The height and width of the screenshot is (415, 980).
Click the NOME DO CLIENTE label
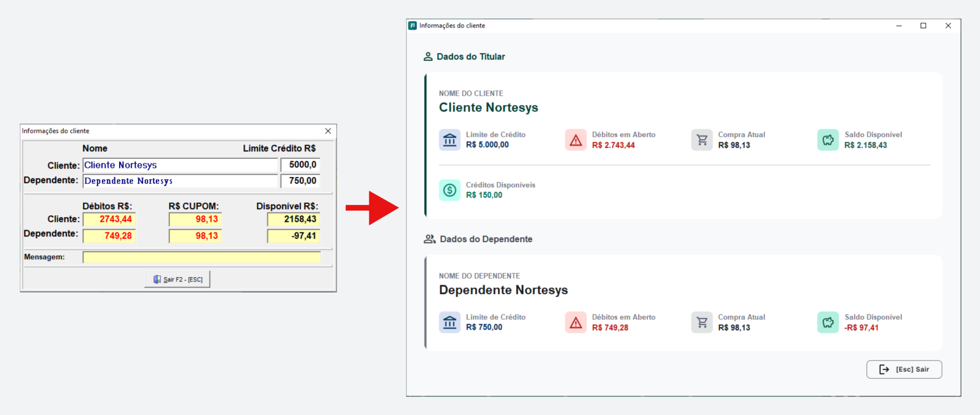[471, 93]
